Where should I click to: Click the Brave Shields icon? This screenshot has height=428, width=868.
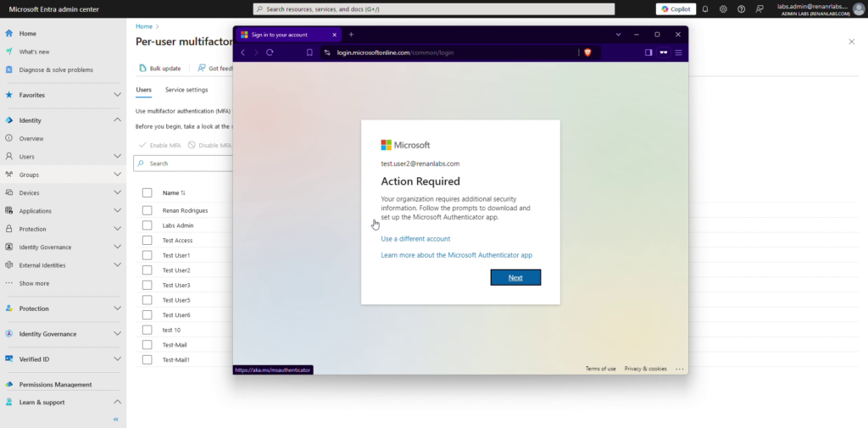tap(587, 53)
